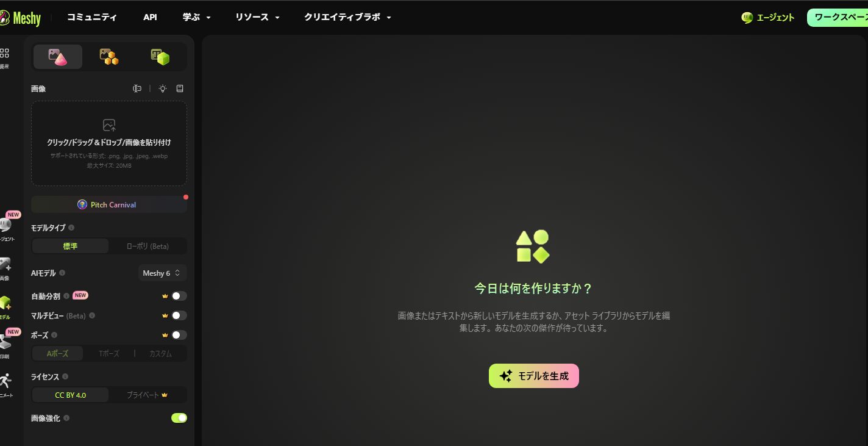Image resolution: width=868 pixels, height=446 pixels.
Task: Select CC BY 4.0 license
Action: tap(70, 395)
